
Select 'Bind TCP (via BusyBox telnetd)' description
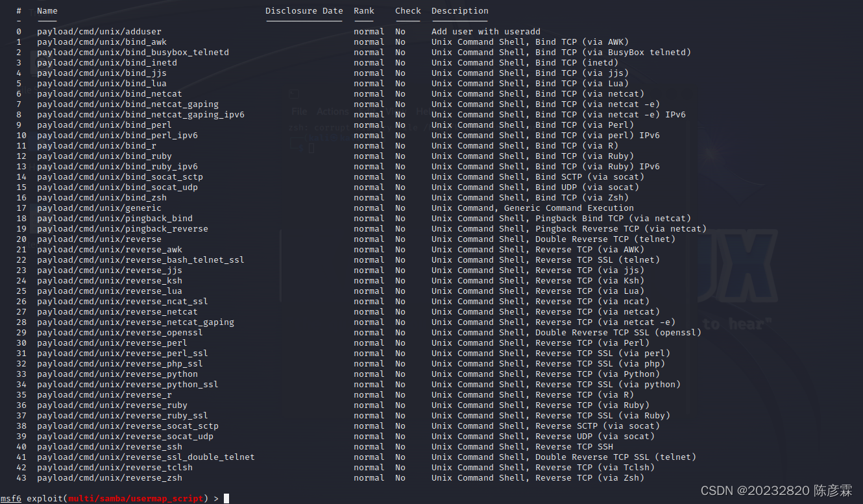coord(613,53)
